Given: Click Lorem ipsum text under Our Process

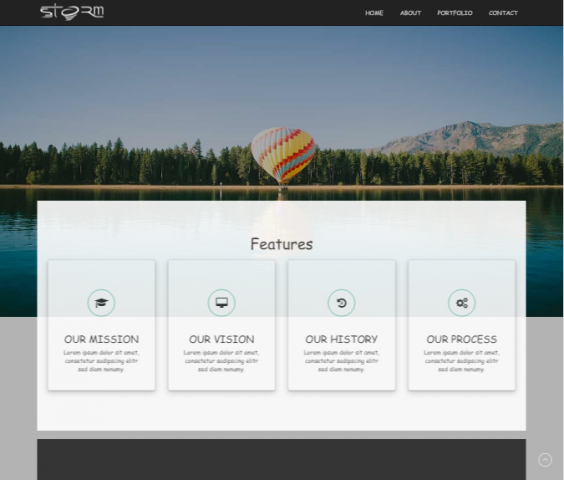Looking at the screenshot, I should [x=462, y=361].
